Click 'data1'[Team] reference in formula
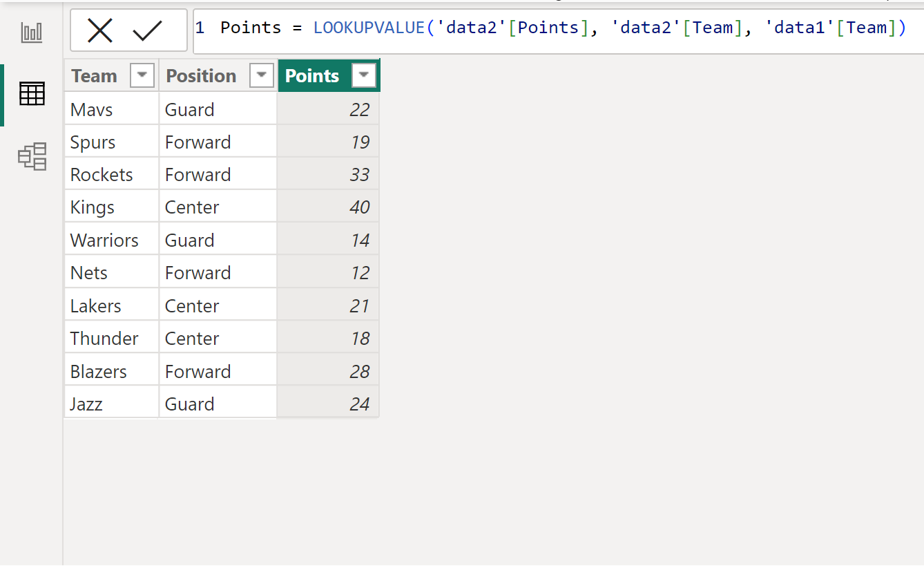Image resolution: width=924 pixels, height=566 pixels. (831, 28)
